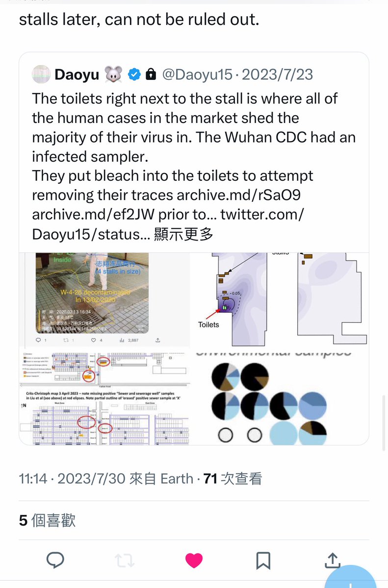Open the @Daoyu15 handle link
The height and width of the screenshot is (588, 388).
click(x=197, y=74)
